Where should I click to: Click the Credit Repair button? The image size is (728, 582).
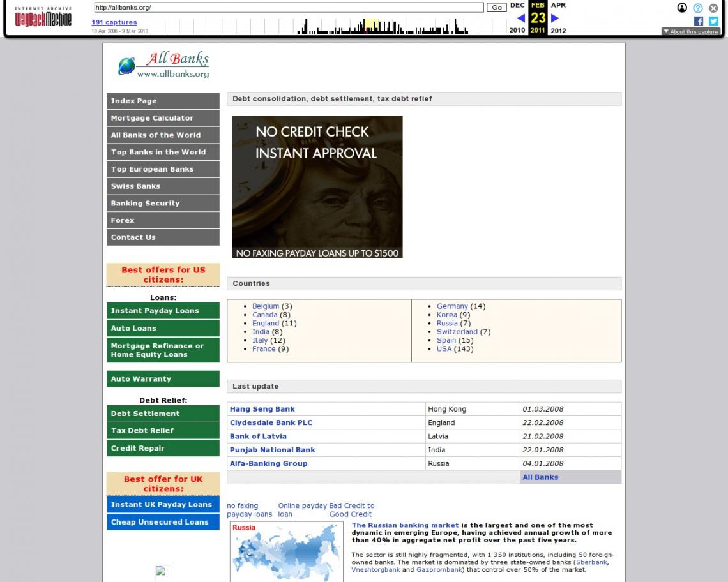[x=163, y=449]
